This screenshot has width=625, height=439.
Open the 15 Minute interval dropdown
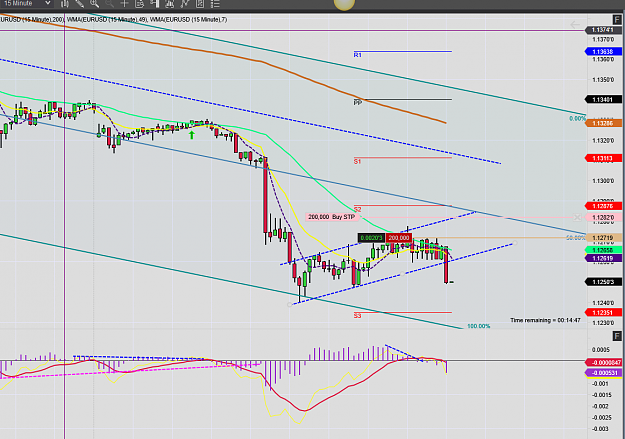pyautogui.click(x=27, y=4)
